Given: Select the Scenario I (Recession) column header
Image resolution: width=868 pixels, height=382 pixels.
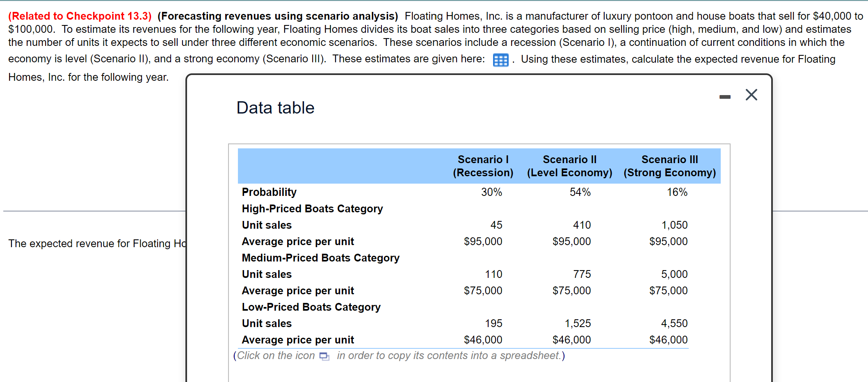Looking at the screenshot, I should tap(483, 166).
